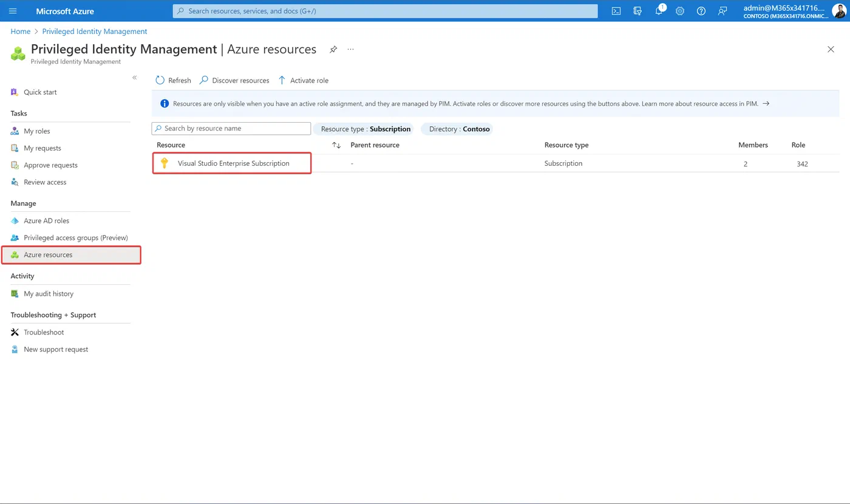Open Visual Studio Enterprise Subscription resource

[233, 163]
